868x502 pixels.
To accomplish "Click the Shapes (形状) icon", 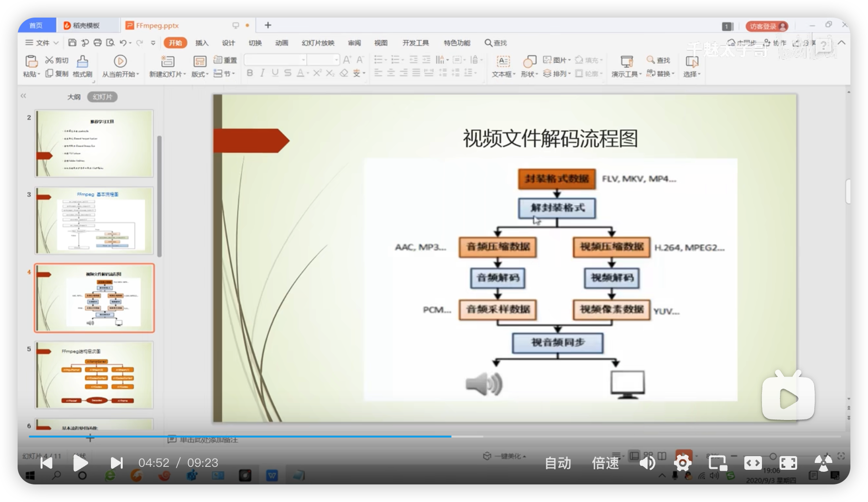I will (529, 61).
